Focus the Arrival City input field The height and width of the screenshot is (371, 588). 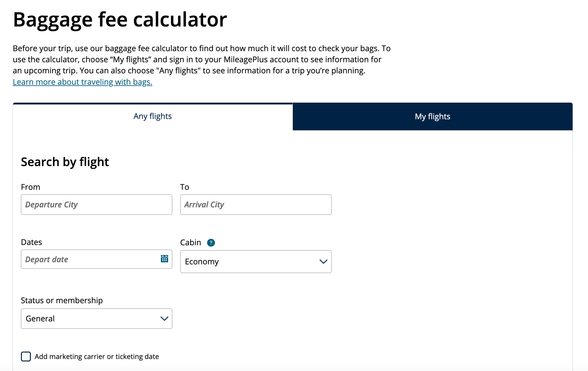point(255,205)
